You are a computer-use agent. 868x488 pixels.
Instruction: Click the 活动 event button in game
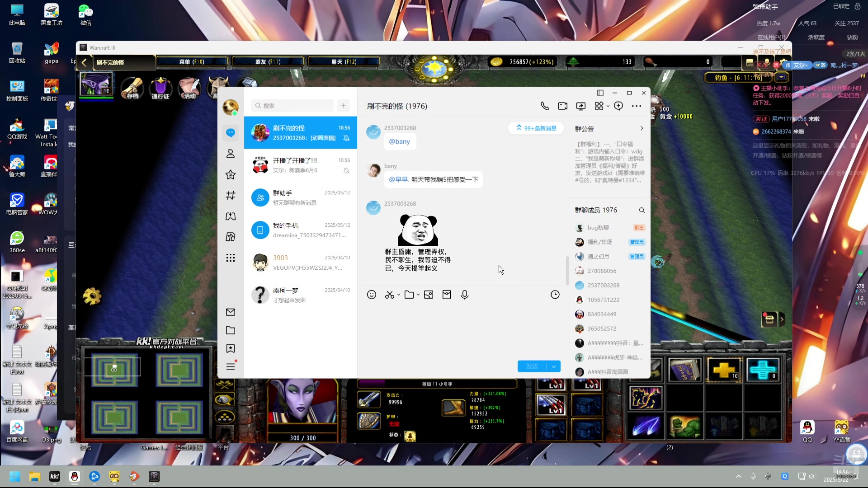[189, 88]
